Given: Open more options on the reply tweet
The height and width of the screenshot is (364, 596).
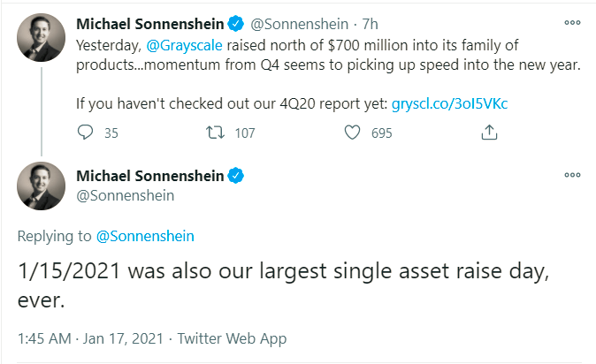Looking at the screenshot, I should pos(572,175).
